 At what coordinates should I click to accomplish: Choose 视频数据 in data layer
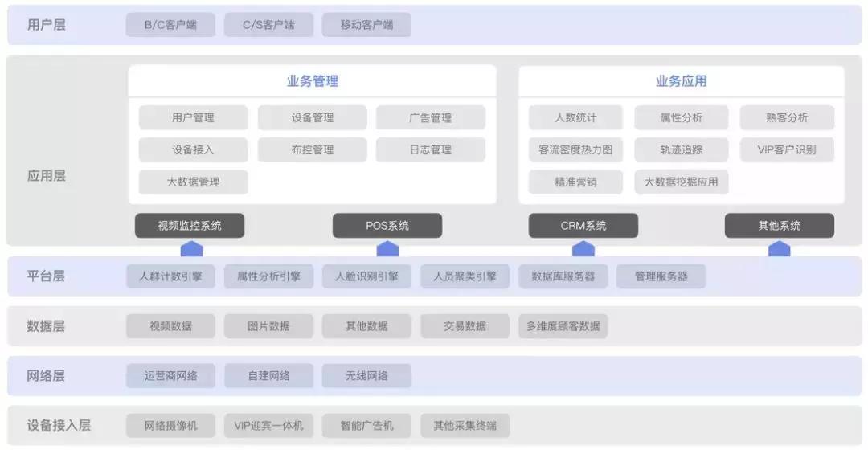coord(170,326)
